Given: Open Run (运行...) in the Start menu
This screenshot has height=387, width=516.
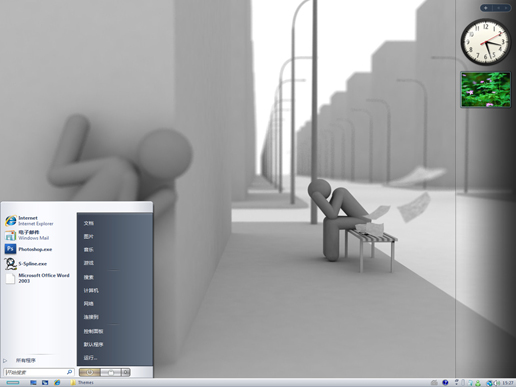Looking at the screenshot, I should pos(90,358).
